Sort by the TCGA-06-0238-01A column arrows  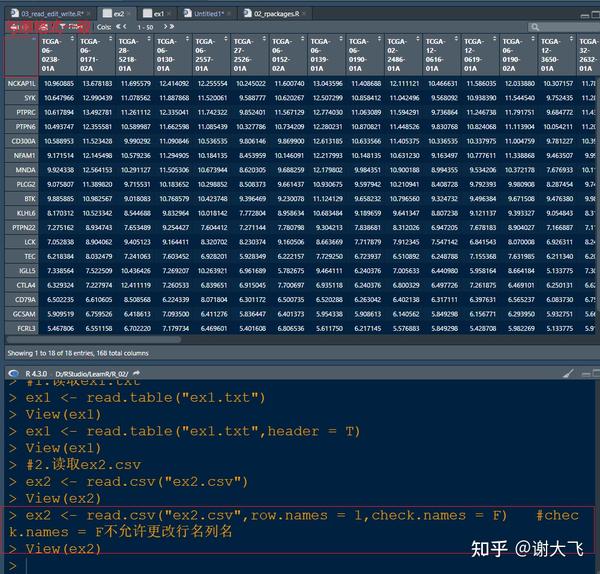pos(72,39)
